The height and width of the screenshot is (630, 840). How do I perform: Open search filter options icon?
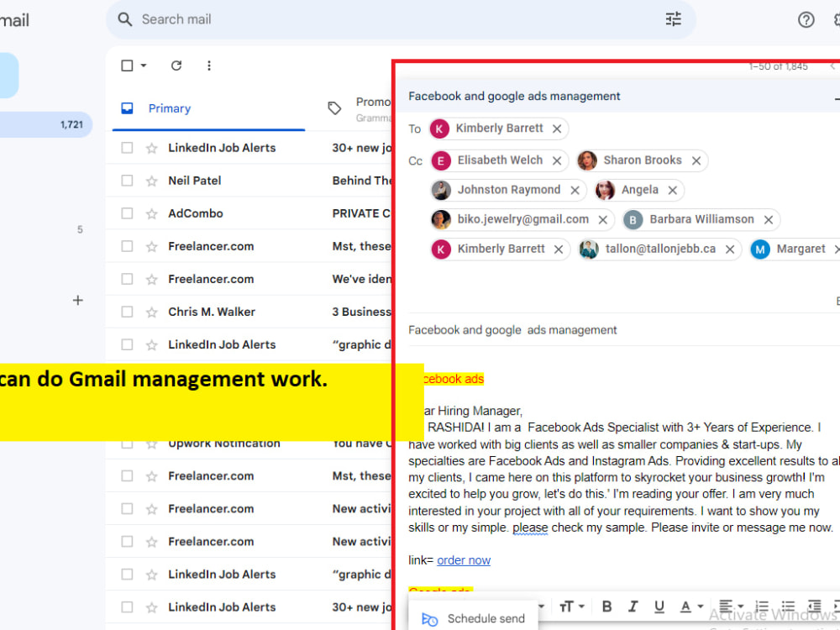tap(673, 19)
